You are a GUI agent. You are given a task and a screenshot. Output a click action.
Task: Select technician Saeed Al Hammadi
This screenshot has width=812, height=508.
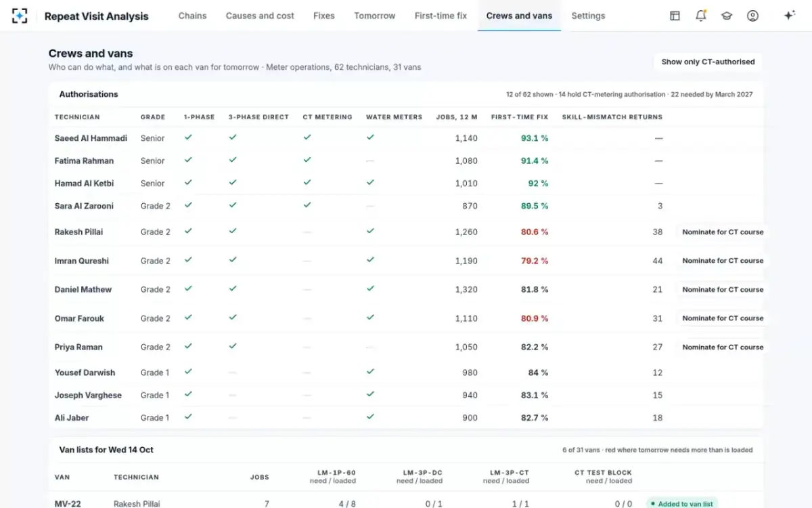91,138
